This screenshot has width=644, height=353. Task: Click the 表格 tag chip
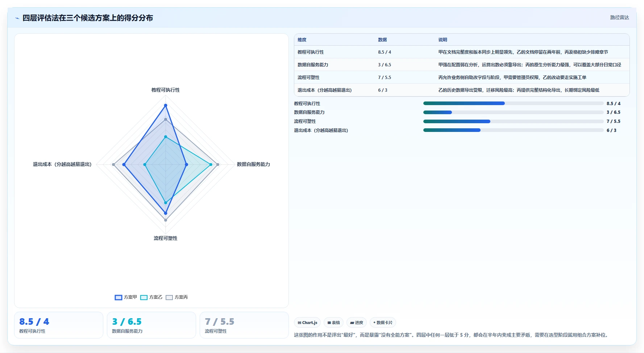click(333, 323)
